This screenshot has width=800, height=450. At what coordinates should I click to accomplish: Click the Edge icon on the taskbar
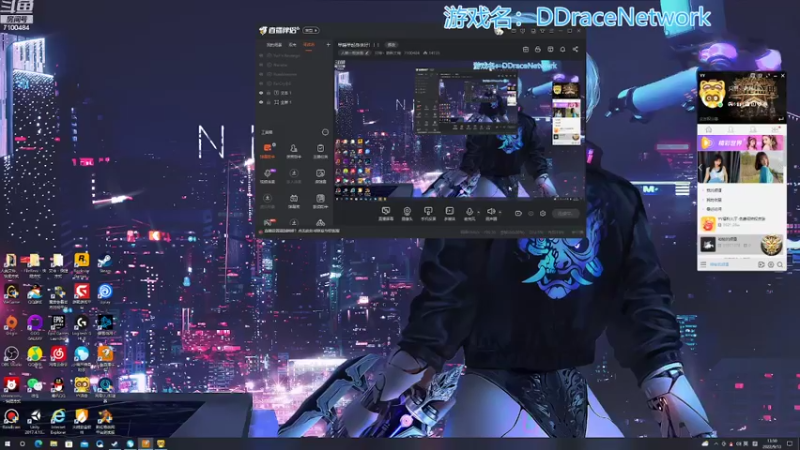pyautogui.click(x=38, y=444)
